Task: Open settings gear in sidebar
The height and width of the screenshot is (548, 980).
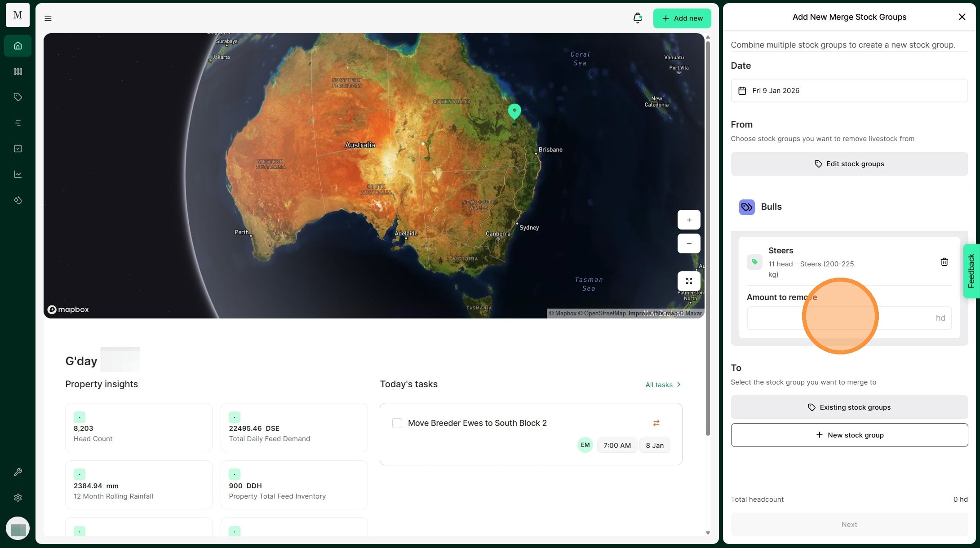Action: (x=18, y=498)
